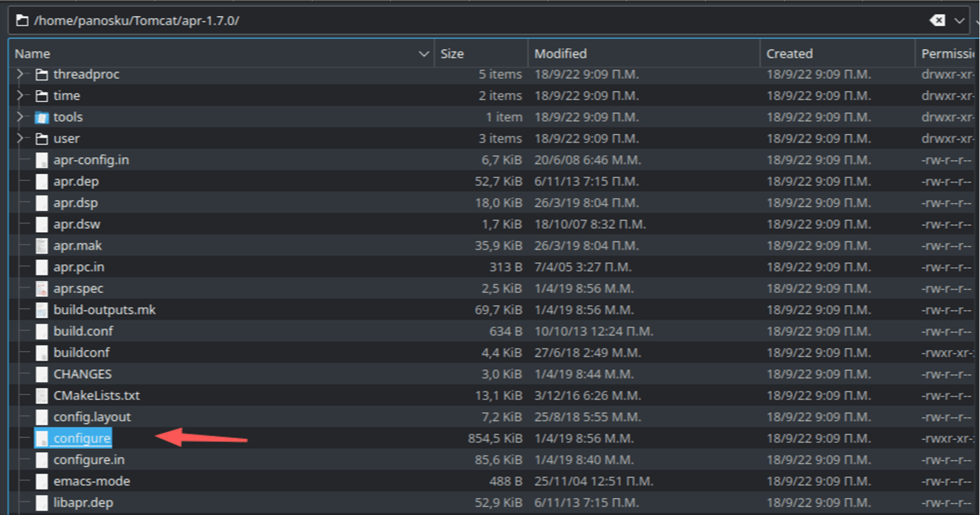Expand the user folder

coord(18,138)
